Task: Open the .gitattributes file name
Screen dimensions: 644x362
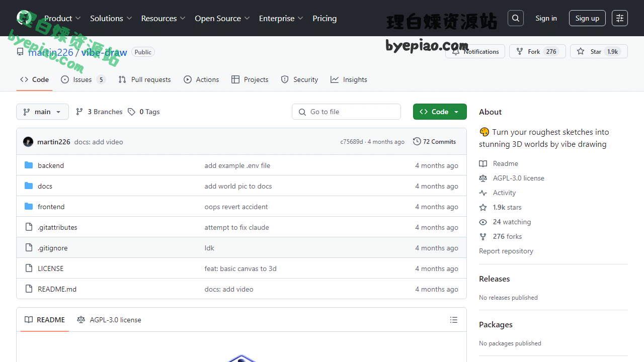Action: 57,227
